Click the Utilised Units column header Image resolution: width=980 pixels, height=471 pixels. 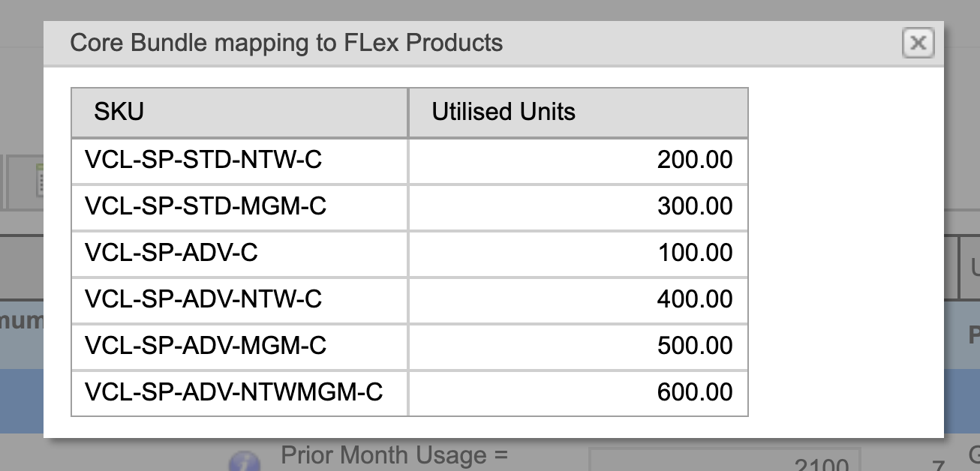point(504,112)
